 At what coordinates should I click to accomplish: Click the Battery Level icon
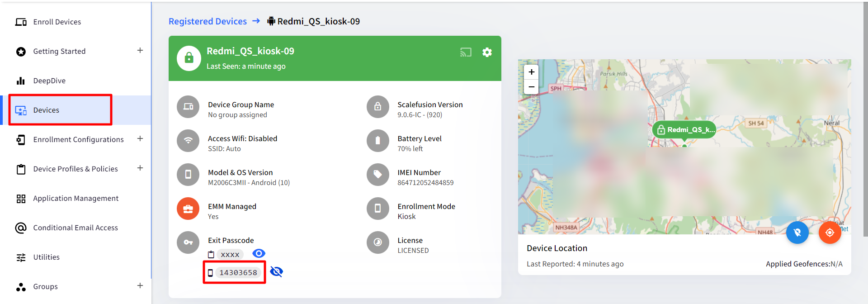pos(378,141)
